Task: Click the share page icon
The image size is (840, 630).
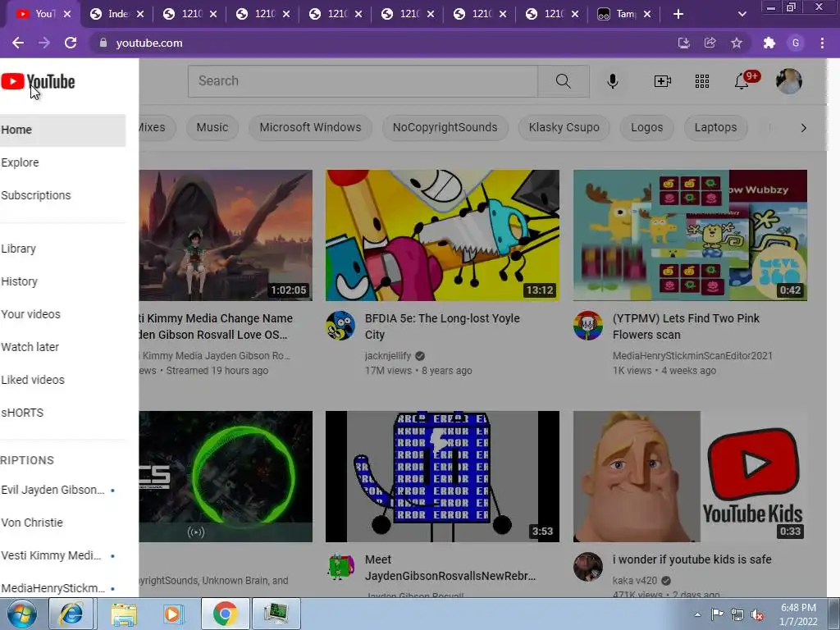Action: tap(710, 43)
